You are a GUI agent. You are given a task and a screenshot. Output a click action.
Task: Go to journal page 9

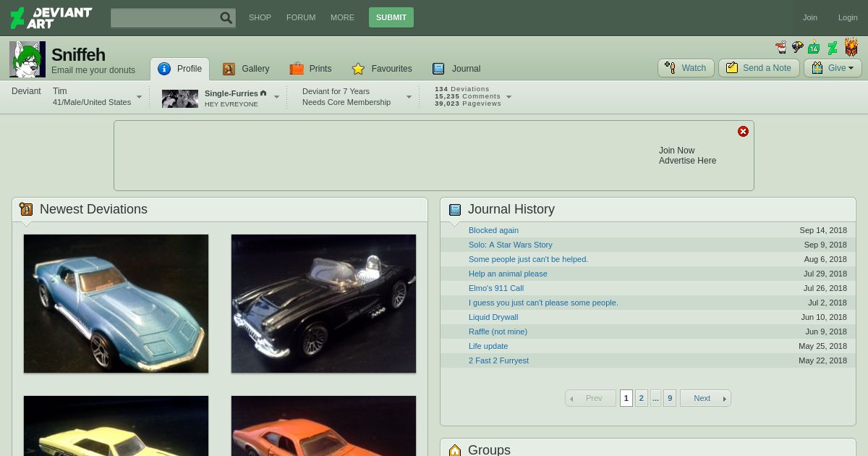click(x=670, y=398)
